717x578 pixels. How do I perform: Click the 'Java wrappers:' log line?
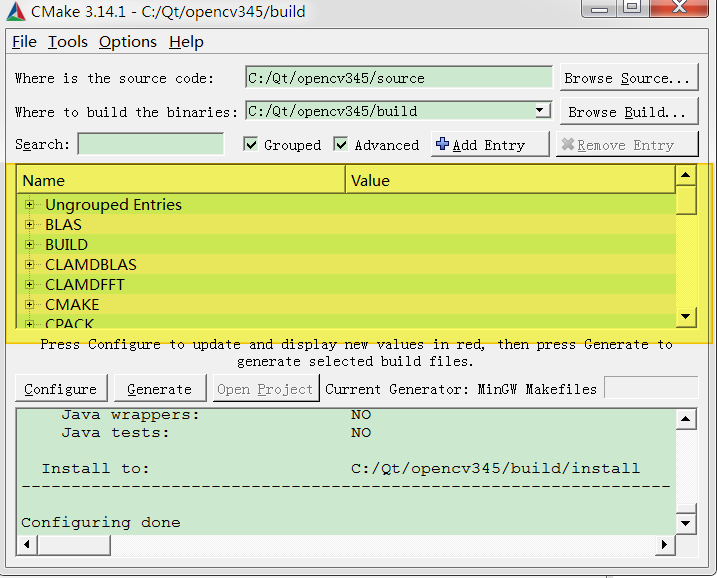[216, 414]
